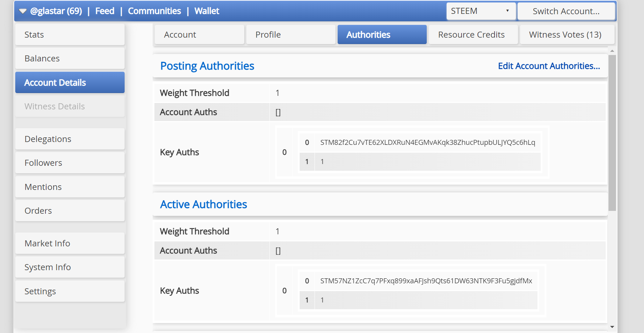Click the scrollbar up arrow
The width and height of the screenshot is (644, 333).
[612, 51]
